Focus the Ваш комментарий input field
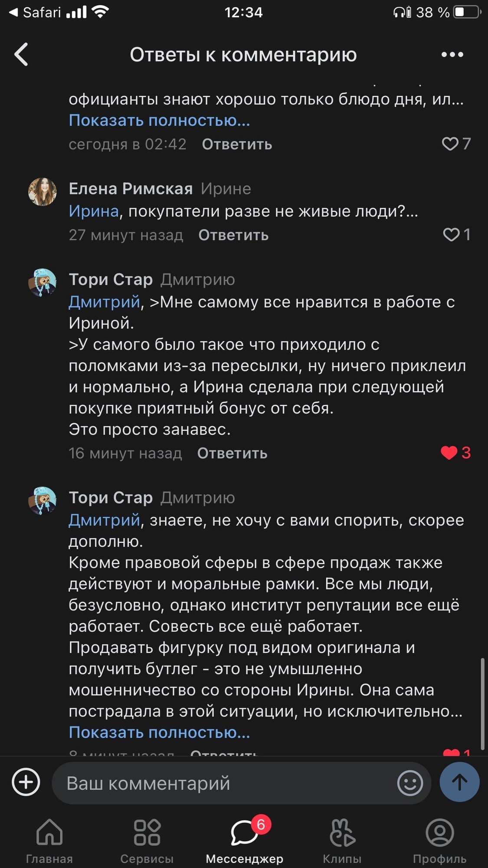 226,783
